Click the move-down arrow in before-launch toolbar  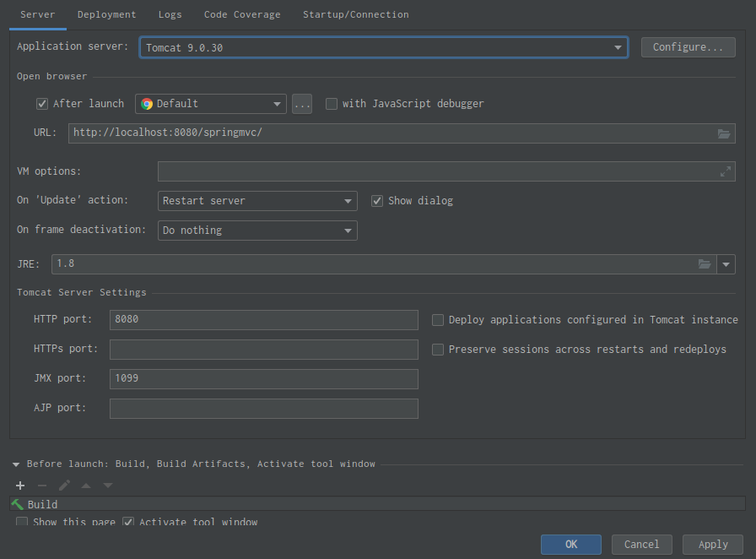click(108, 486)
